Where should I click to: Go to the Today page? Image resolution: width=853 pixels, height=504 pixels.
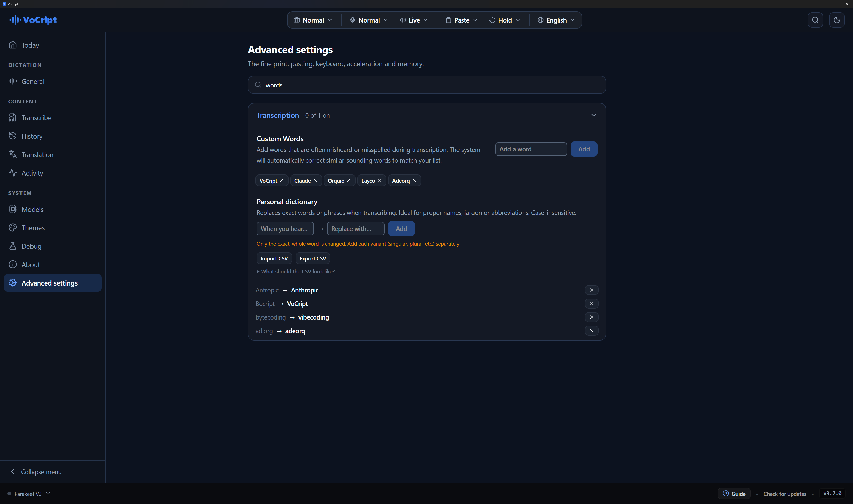pyautogui.click(x=53, y=45)
